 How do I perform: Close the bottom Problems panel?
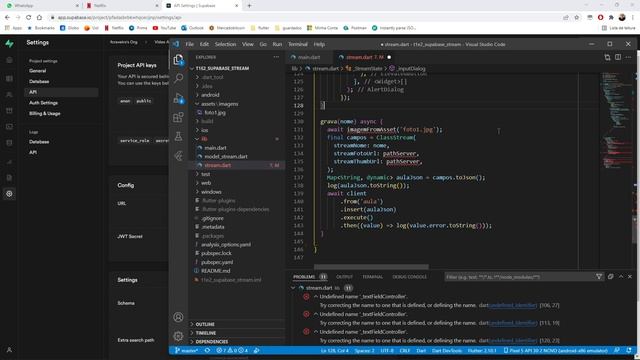pyautogui.click(x=630, y=277)
